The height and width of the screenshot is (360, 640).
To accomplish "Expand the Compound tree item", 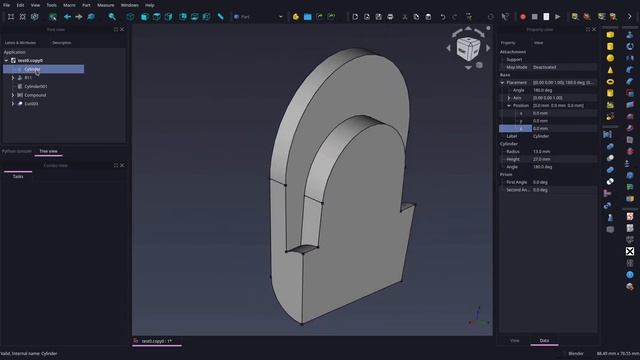I will point(13,95).
